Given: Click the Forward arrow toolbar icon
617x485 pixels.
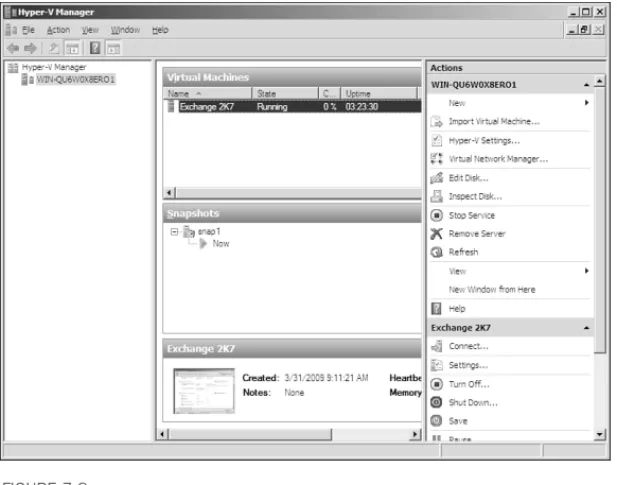Looking at the screenshot, I should (x=30, y=48).
